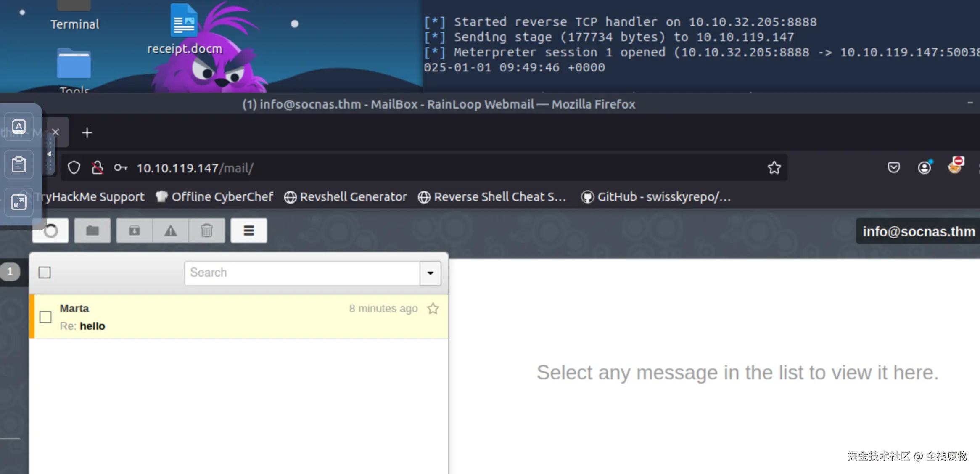
Task: Click the mail Search field
Action: click(x=302, y=273)
